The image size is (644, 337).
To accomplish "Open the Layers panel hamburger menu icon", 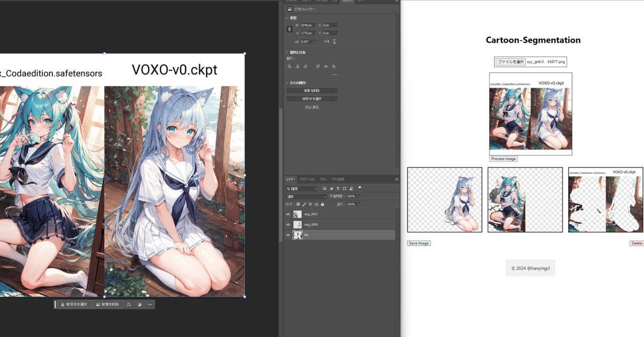I will click(396, 179).
